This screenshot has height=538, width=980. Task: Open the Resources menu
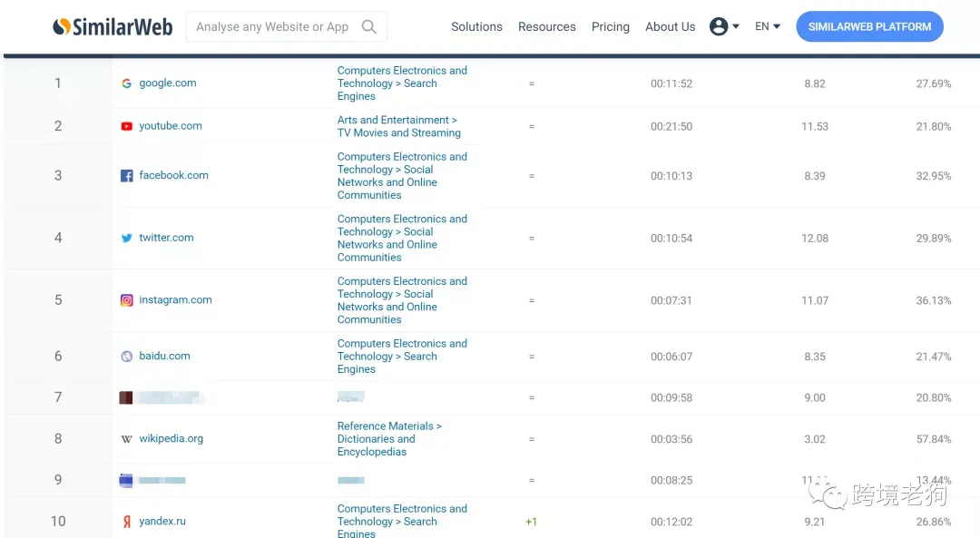(547, 27)
